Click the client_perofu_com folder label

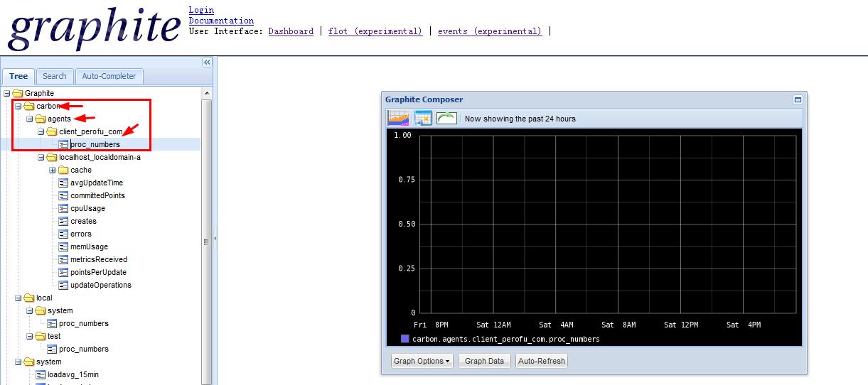tap(90, 131)
